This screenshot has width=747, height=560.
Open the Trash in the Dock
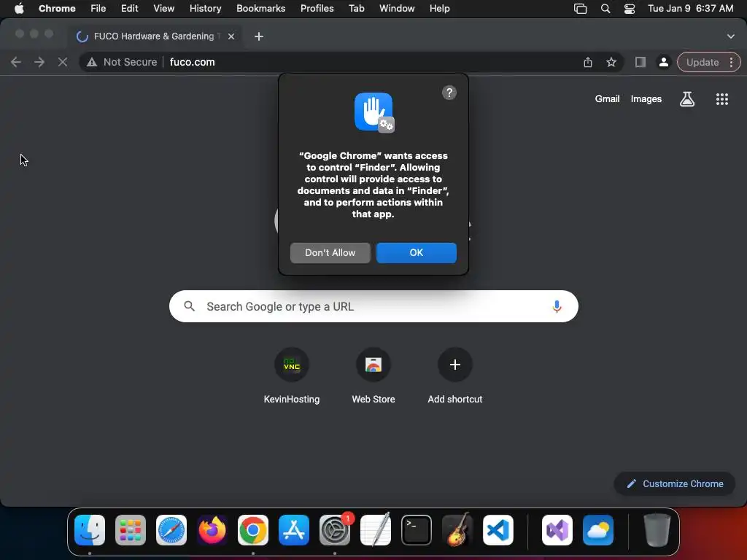click(x=657, y=530)
